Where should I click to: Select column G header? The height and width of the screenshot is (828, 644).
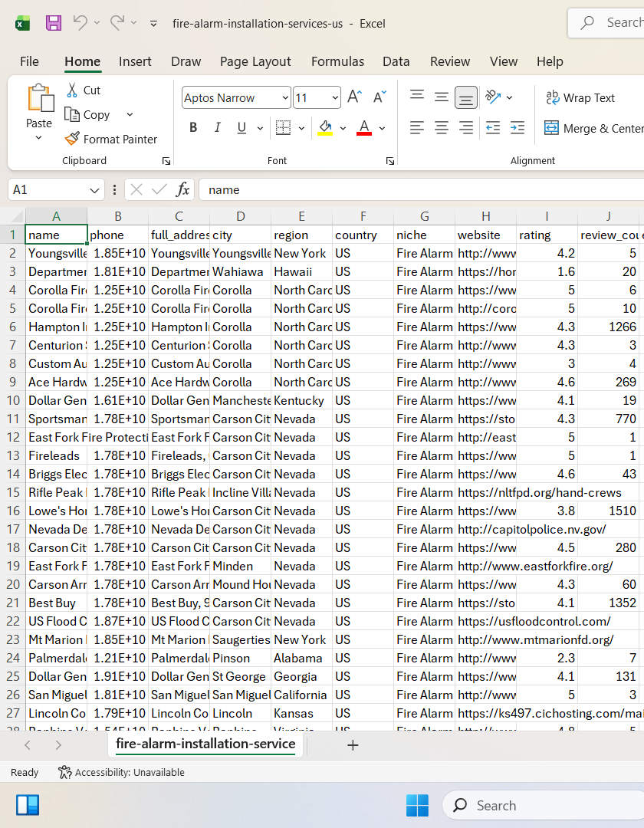click(425, 216)
